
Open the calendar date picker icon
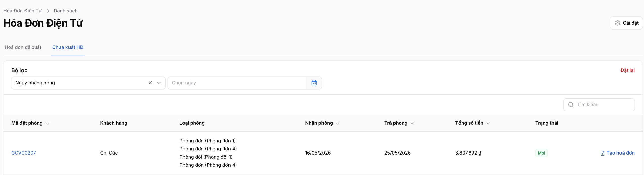(x=314, y=83)
